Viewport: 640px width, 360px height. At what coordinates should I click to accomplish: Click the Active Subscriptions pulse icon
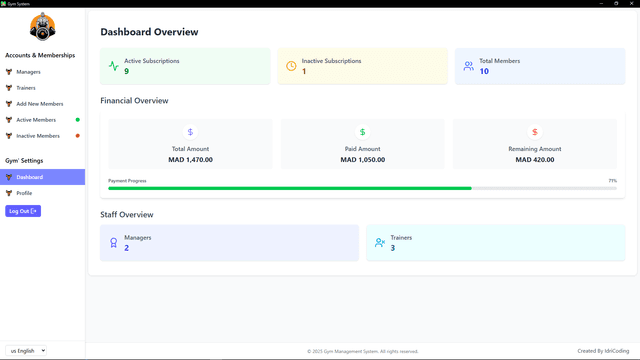click(x=113, y=66)
